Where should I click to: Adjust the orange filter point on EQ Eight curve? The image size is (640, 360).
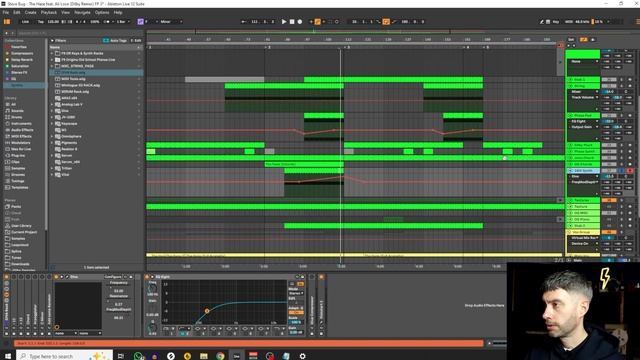click(207, 311)
